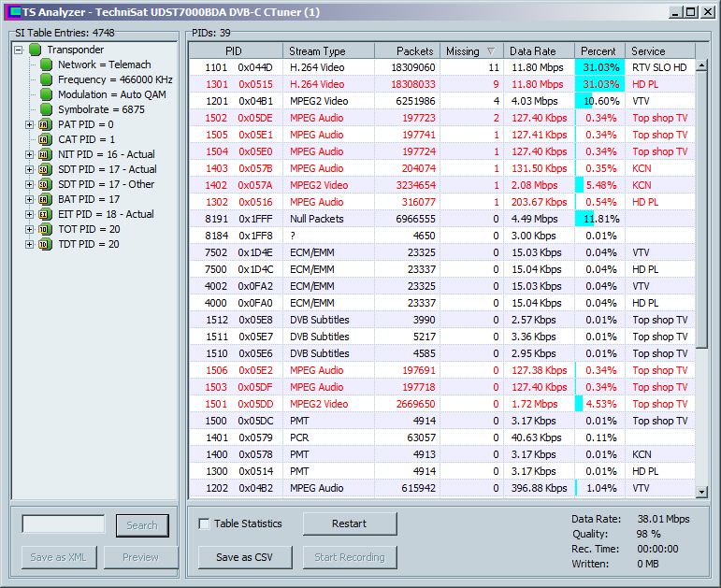Sort by the Data Rate column header

coord(539,51)
